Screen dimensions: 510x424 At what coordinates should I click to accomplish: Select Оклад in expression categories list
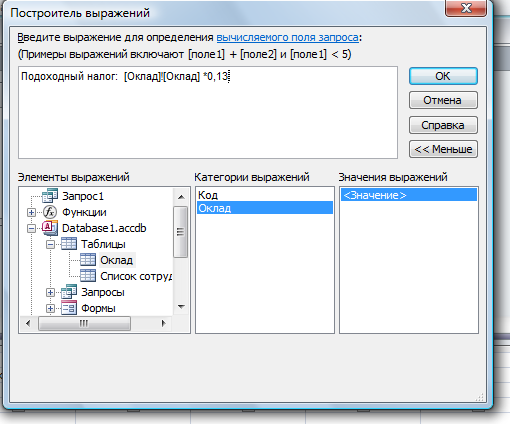(265, 208)
